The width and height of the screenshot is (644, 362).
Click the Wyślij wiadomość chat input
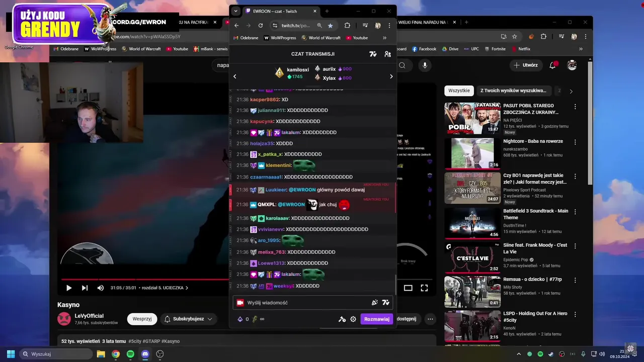(x=313, y=303)
